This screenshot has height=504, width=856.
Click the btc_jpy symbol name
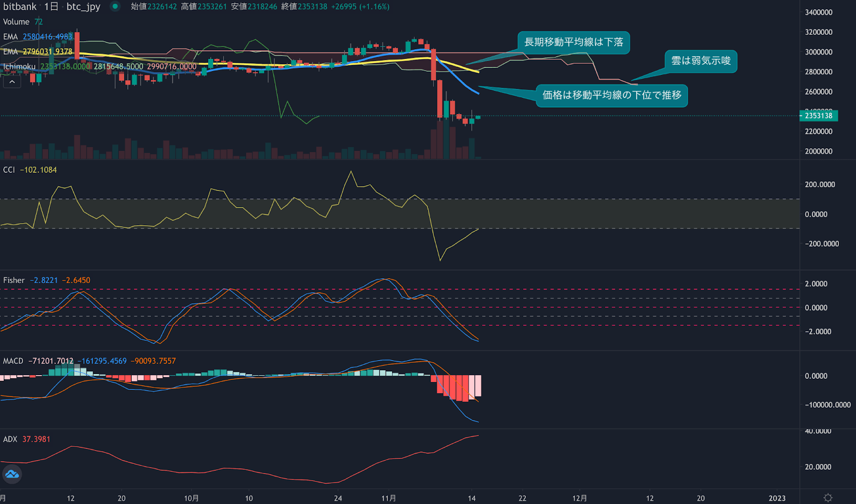(x=83, y=6)
